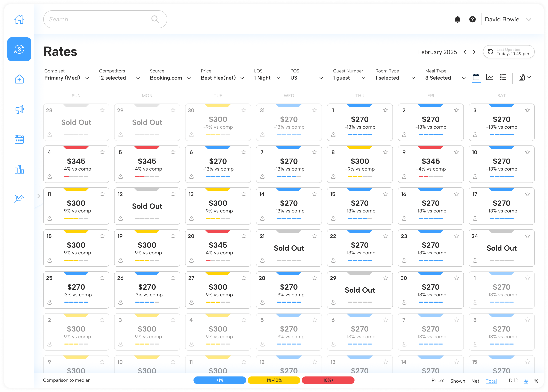
Task: Select the Rates icon in the sidebar
Action: (x=19, y=49)
